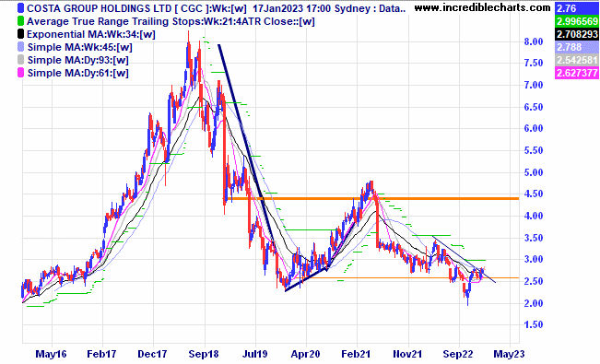
Task: Click the Feb17 date axis label
Action: coord(101,354)
